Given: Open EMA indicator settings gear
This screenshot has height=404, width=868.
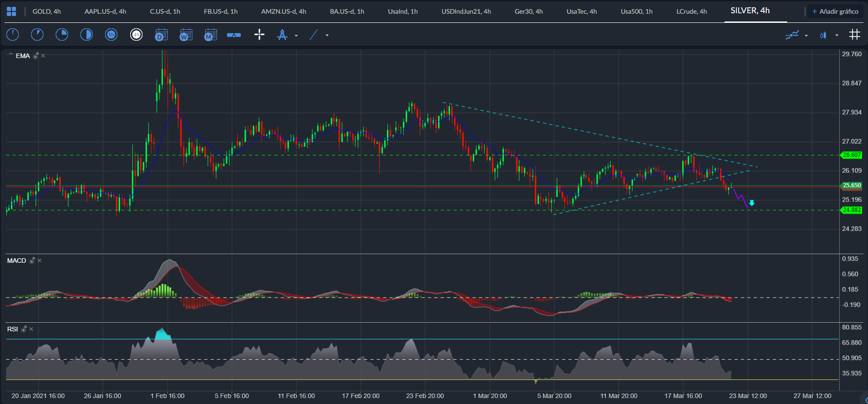Looking at the screenshot, I should (35, 56).
